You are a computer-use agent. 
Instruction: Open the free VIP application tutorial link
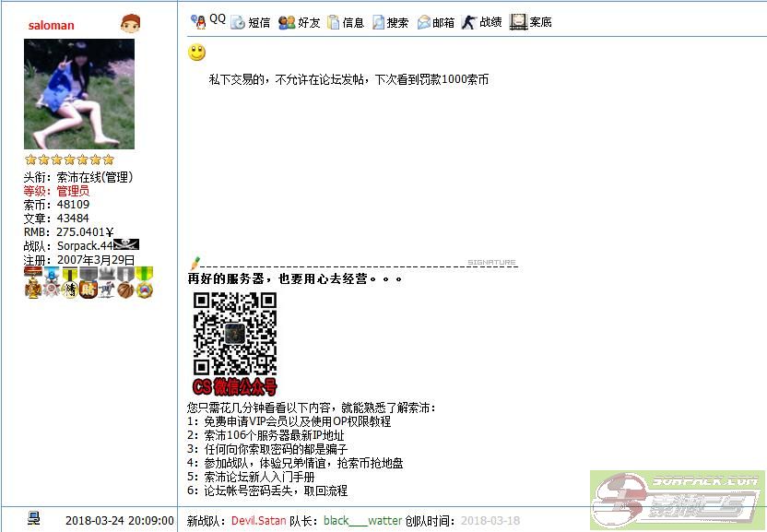pyautogui.click(x=298, y=421)
